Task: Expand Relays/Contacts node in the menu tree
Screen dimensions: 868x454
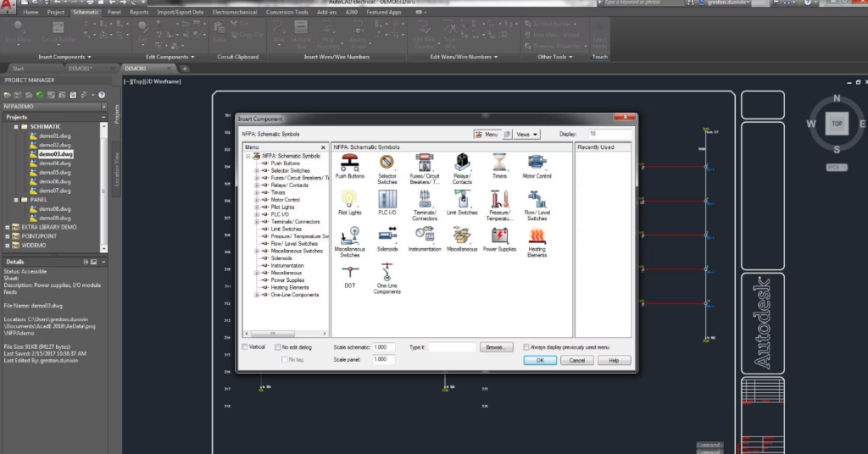Action: 257,185
